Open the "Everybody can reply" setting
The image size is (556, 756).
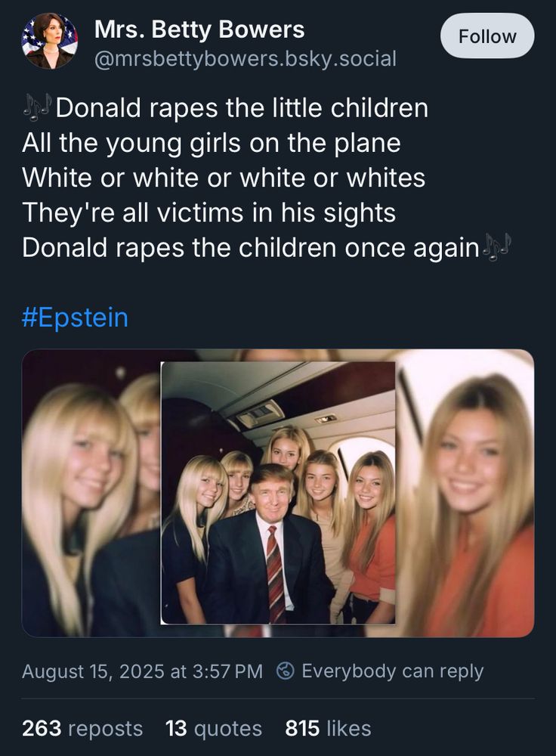(x=392, y=671)
